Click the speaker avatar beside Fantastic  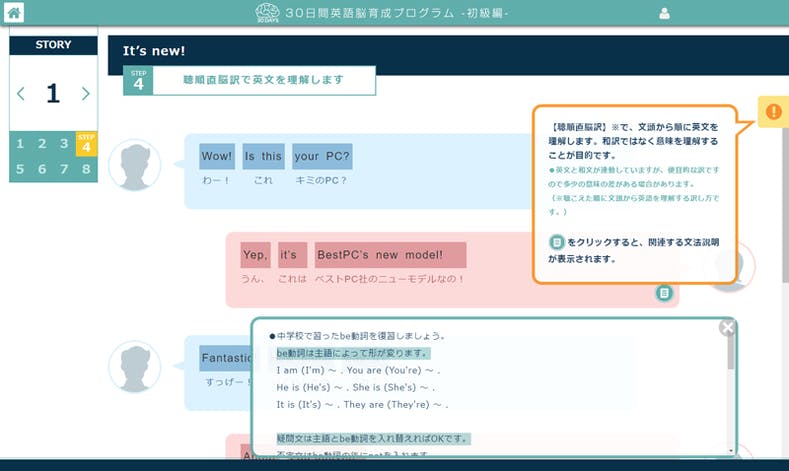134,365
